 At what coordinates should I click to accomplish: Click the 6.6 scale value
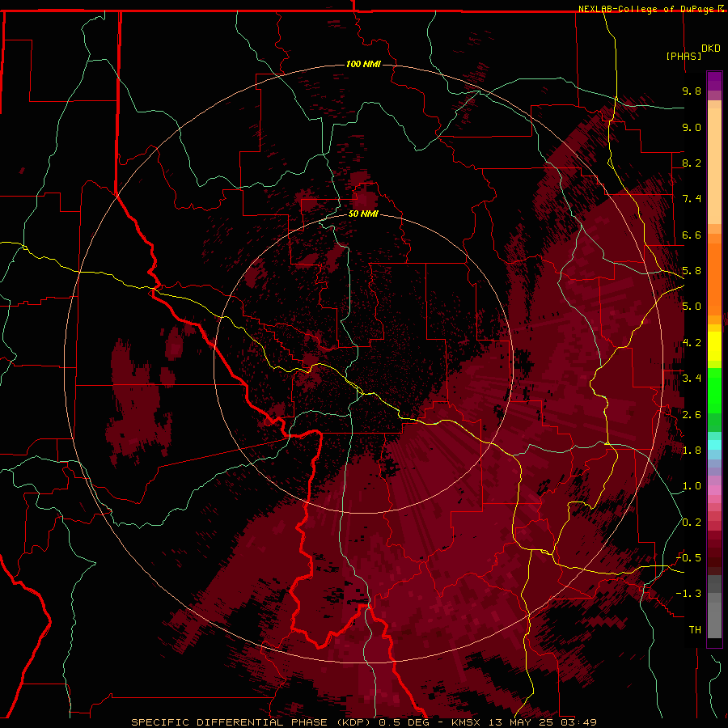tap(692, 235)
